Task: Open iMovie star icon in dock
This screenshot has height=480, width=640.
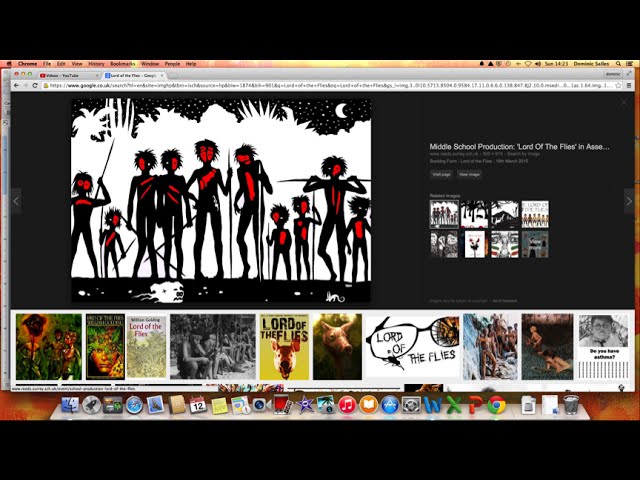Action: point(304,405)
